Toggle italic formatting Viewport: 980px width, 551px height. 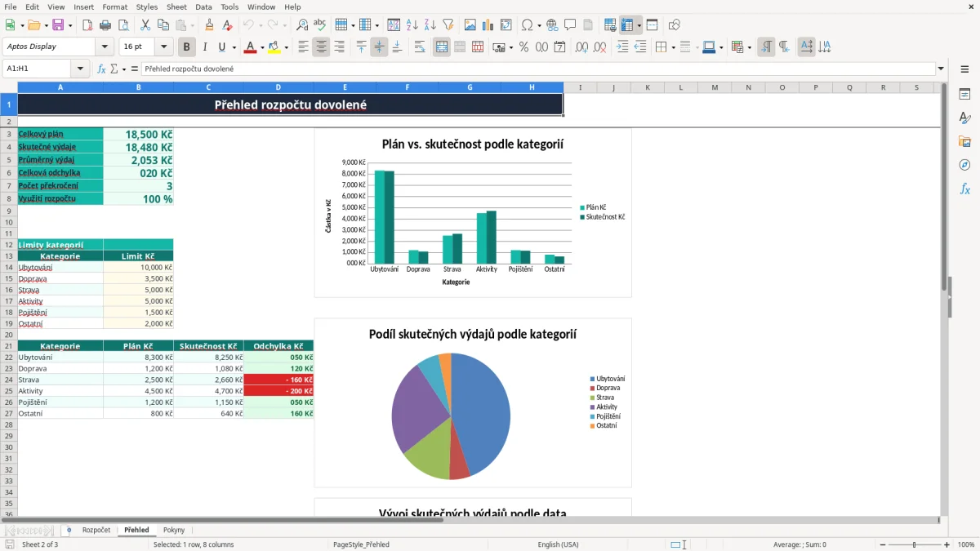point(205,47)
